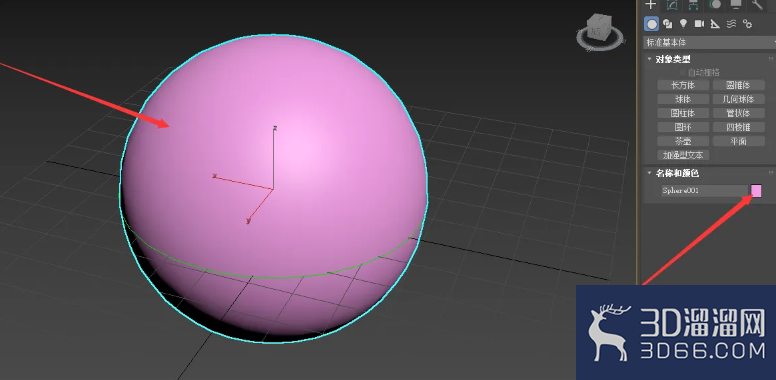Click the 四棱锥 pyramid button
776x380 pixels.
[x=738, y=127]
